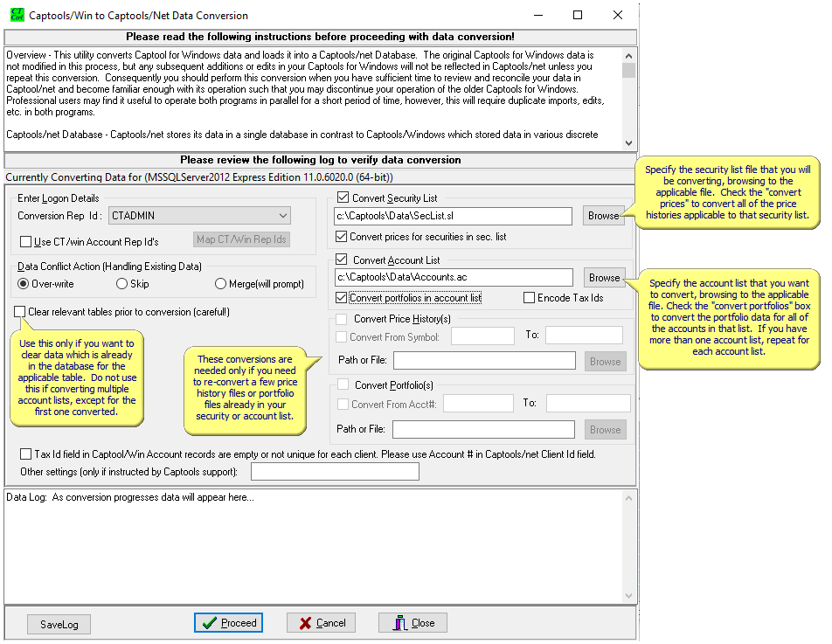Toggle Convert portfolios in account list
This screenshot has width=832, height=644.
click(x=342, y=298)
